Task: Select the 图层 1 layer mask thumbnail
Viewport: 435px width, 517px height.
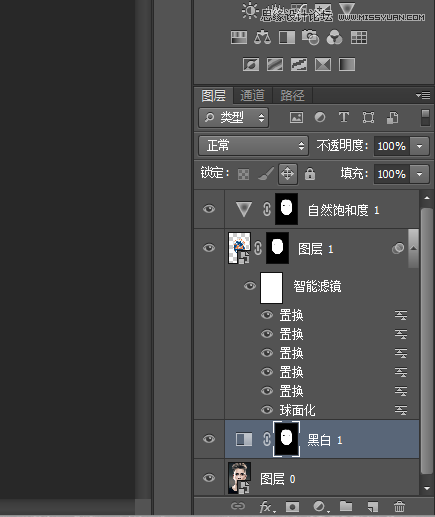Action: 277,248
